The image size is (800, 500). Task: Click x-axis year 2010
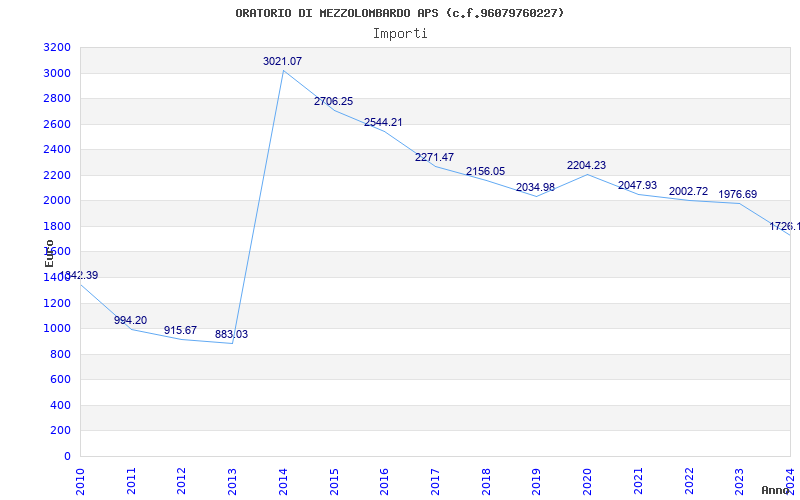(x=80, y=482)
